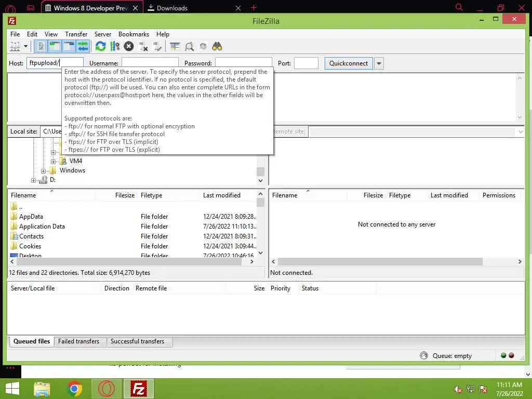Open the Edit menu
The width and height of the screenshot is (532, 399).
[x=32, y=34]
